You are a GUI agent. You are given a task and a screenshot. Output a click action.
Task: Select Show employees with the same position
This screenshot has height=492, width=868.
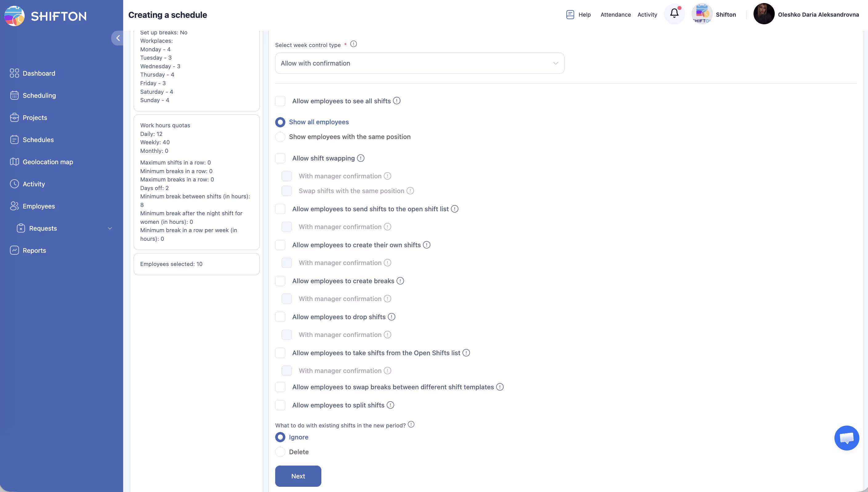click(x=280, y=137)
